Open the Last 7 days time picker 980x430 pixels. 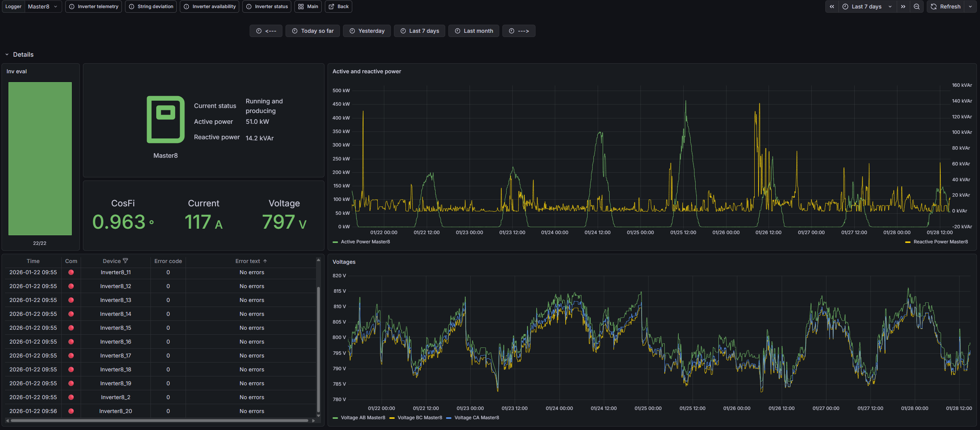(x=867, y=7)
